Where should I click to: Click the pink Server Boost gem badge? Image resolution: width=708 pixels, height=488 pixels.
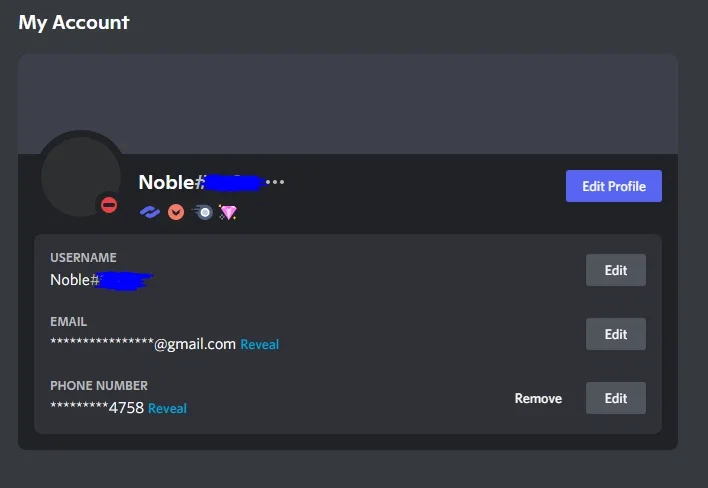point(228,212)
